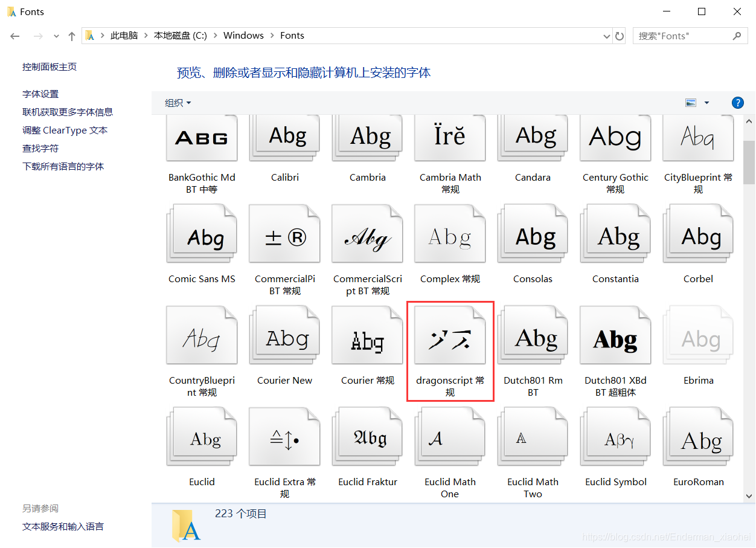Select the Complex font icon
This screenshot has height=548, width=756.
450,234
